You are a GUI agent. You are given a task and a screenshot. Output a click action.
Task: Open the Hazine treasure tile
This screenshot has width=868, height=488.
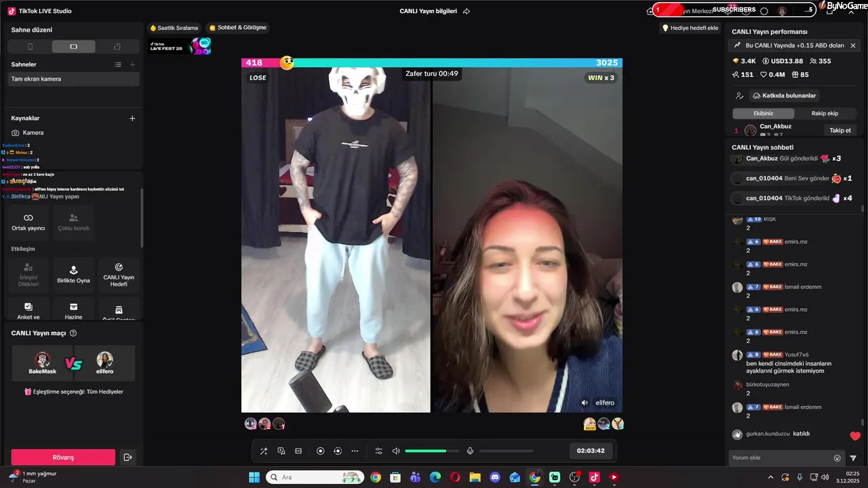[x=73, y=309]
